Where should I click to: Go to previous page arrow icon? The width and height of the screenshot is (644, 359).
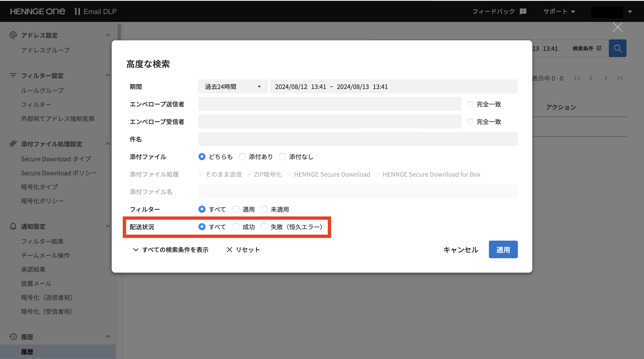(591, 78)
